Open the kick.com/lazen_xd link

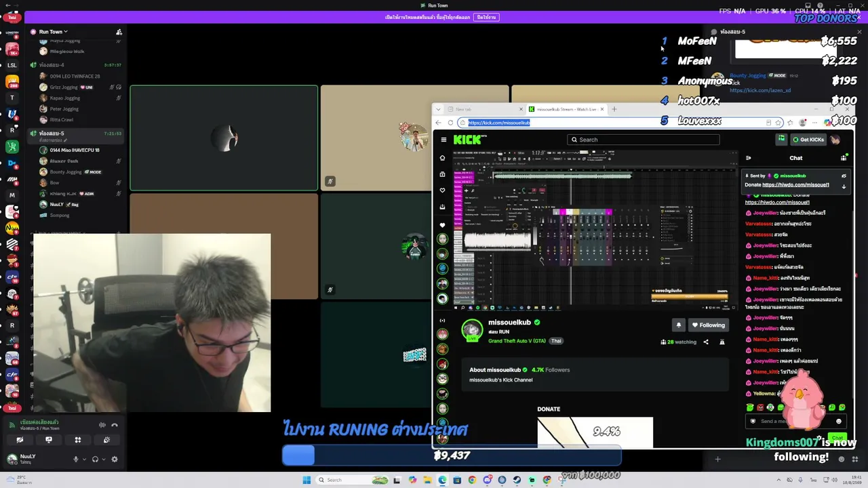click(x=760, y=91)
